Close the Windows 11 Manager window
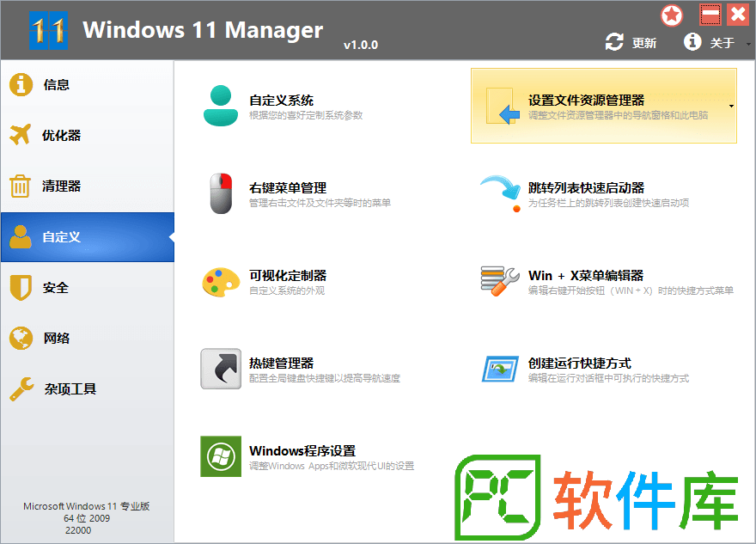 click(x=738, y=15)
